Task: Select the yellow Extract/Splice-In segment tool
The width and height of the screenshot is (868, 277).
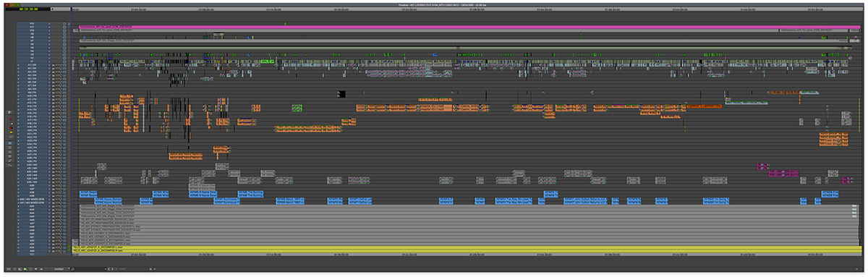Action: coord(11,124)
